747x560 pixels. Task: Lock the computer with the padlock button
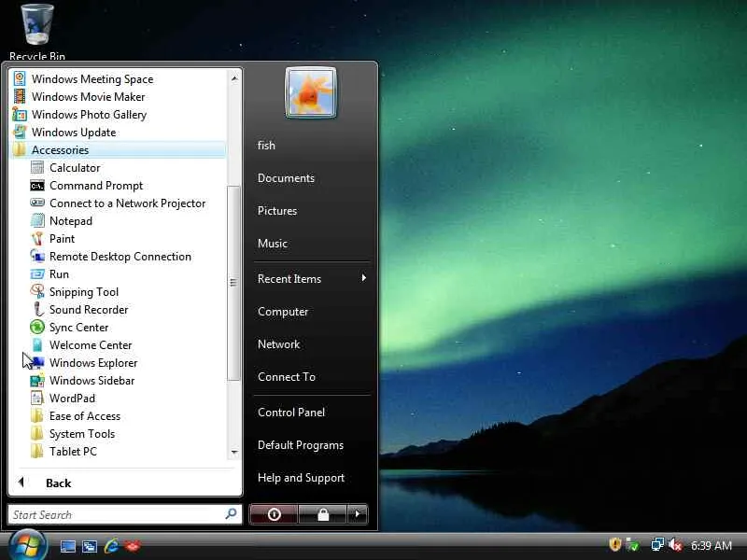[x=323, y=514]
